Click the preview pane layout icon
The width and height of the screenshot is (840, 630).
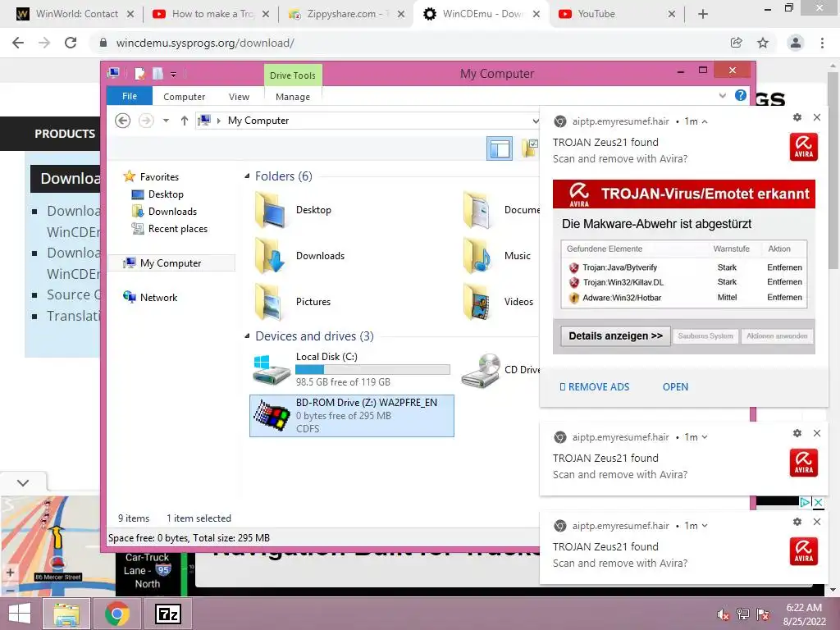pyautogui.click(x=500, y=148)
